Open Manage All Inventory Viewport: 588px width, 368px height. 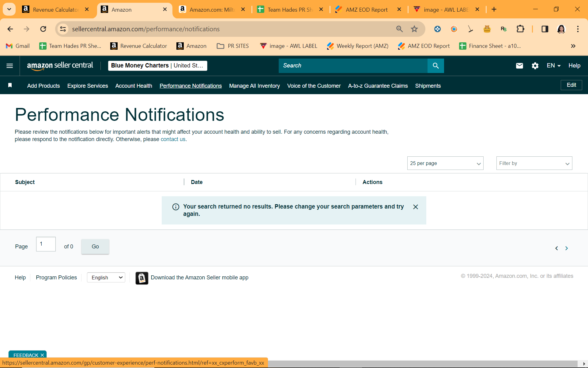point(254,86)
